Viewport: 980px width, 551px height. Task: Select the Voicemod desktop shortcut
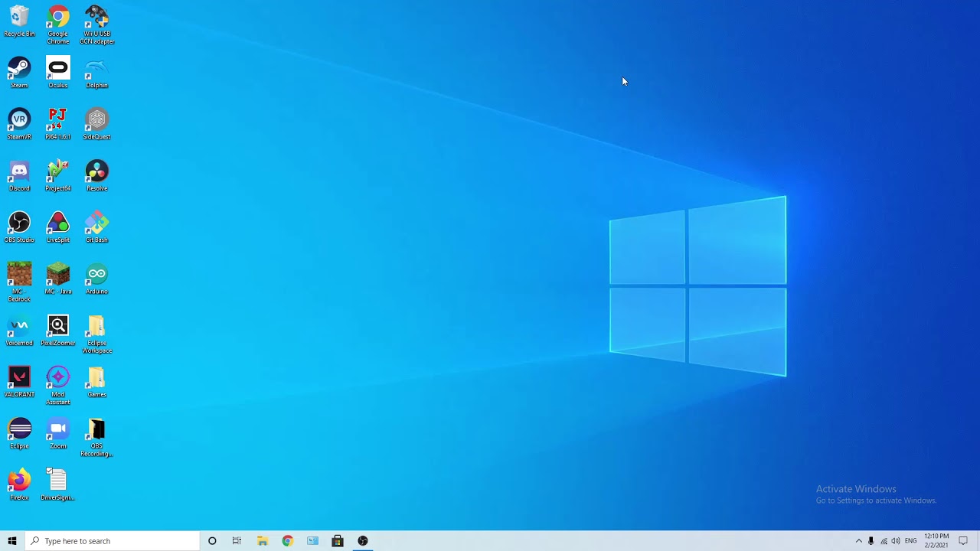click(19, 331)
